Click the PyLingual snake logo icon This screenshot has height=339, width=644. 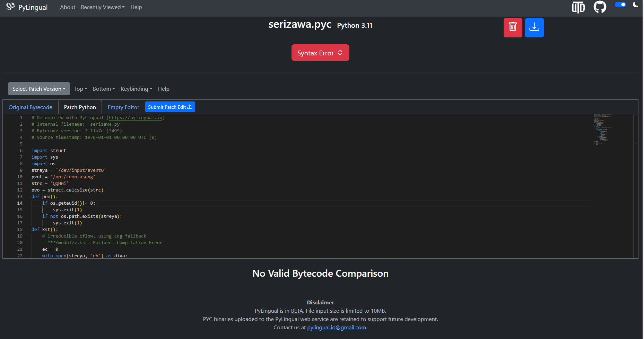[10, 7]
